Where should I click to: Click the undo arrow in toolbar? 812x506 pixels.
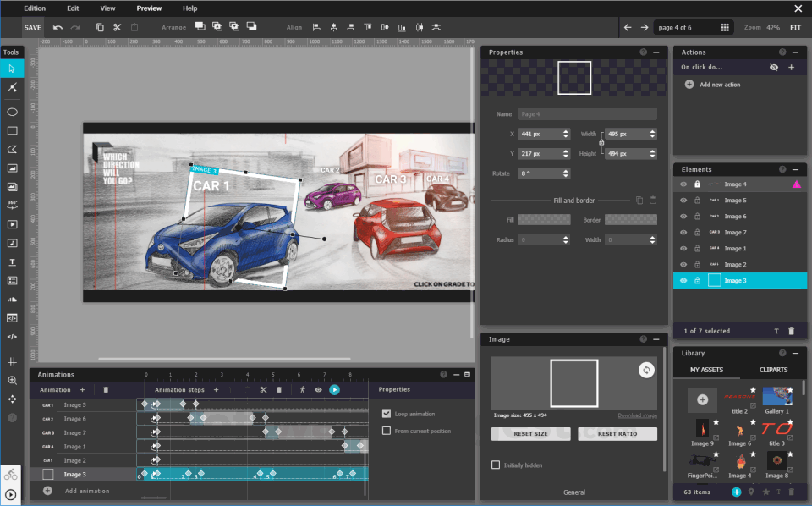tap(58, 27)
